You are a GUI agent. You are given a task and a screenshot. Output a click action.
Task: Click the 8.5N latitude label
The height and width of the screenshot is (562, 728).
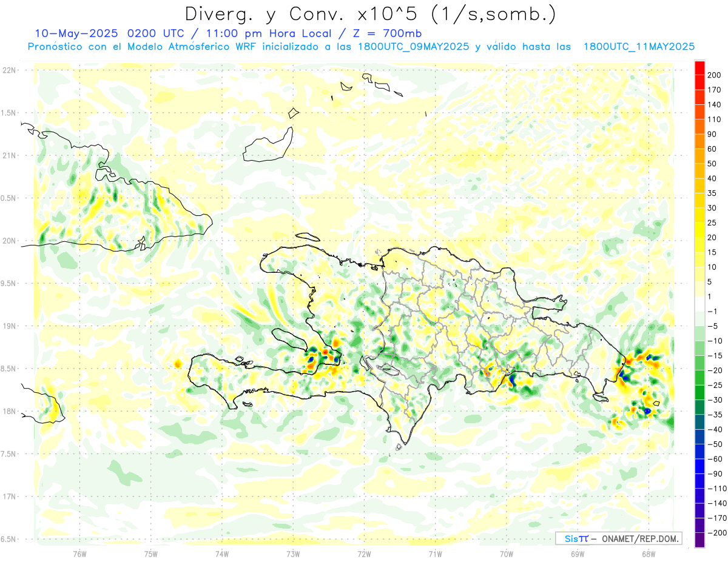coord(9,369)
